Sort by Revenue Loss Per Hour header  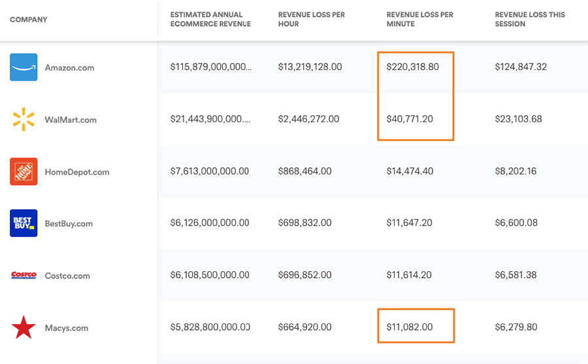[311, 20]
